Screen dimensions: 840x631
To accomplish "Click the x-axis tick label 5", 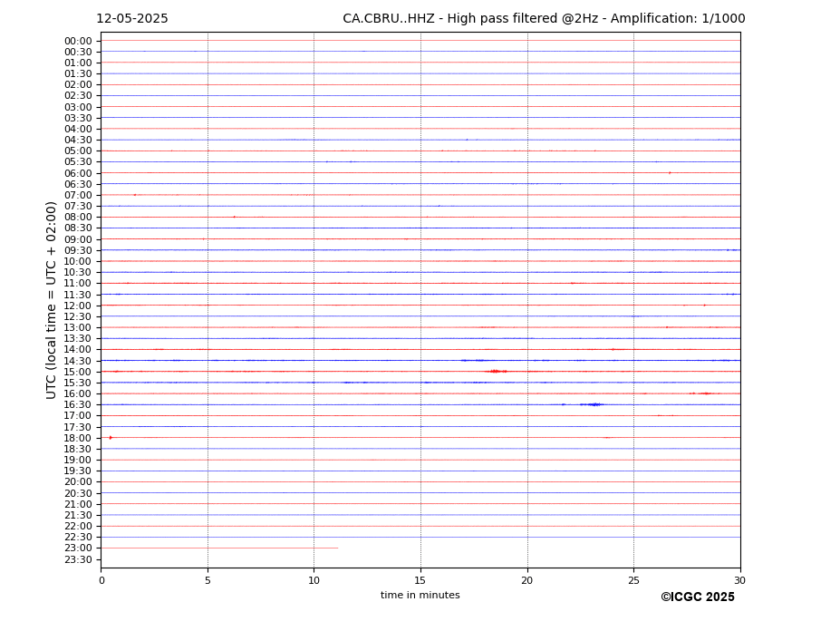I will tap(208, 580).
